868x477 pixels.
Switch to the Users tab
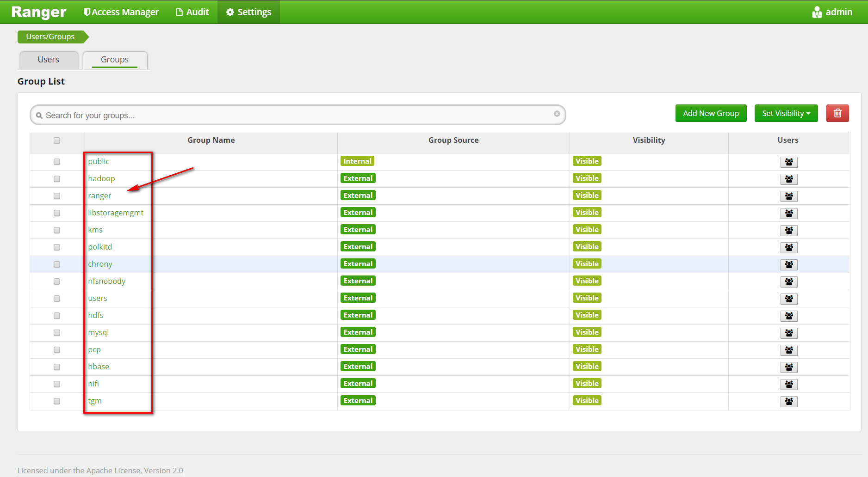click(x=48, y=60)
